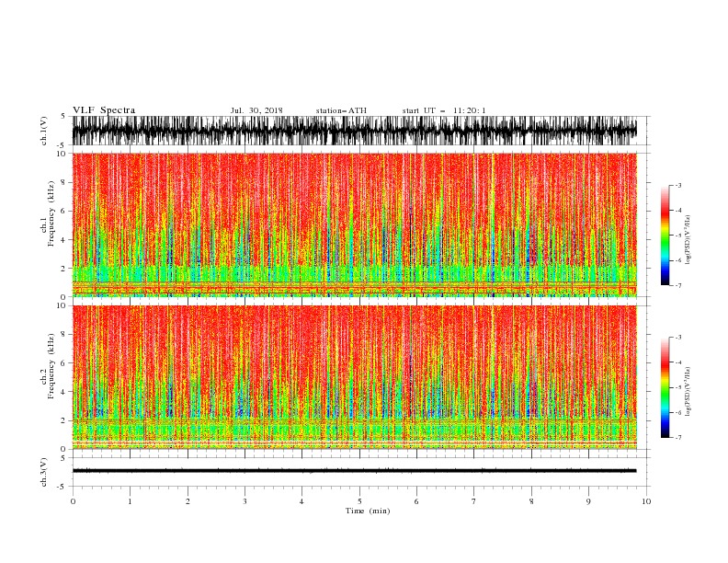Click the 'ch.2 Frequency (kHz)' axis label
The image size is (728, 563).
pos(48,366)
